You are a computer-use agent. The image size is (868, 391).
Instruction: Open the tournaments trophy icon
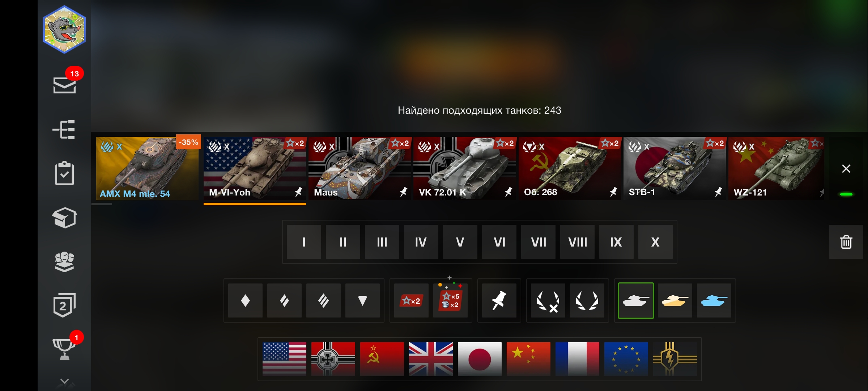click(x=64, y=349)
